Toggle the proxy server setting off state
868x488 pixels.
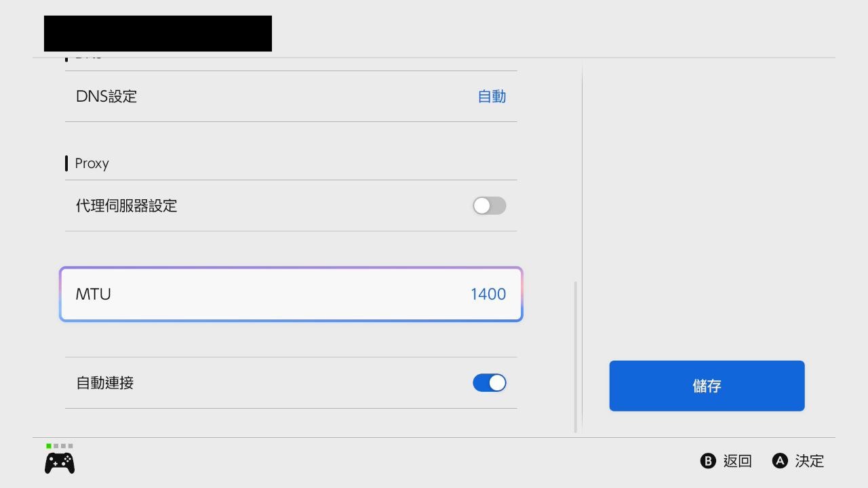coord(488,205)
